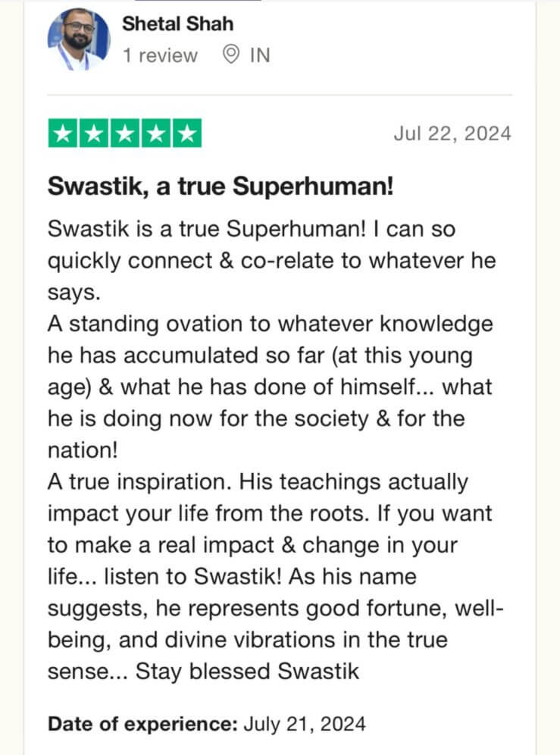The width and height of the screenshot is (560, 755).
Task: Click the first green rating star
Action: tap(63, 133)
